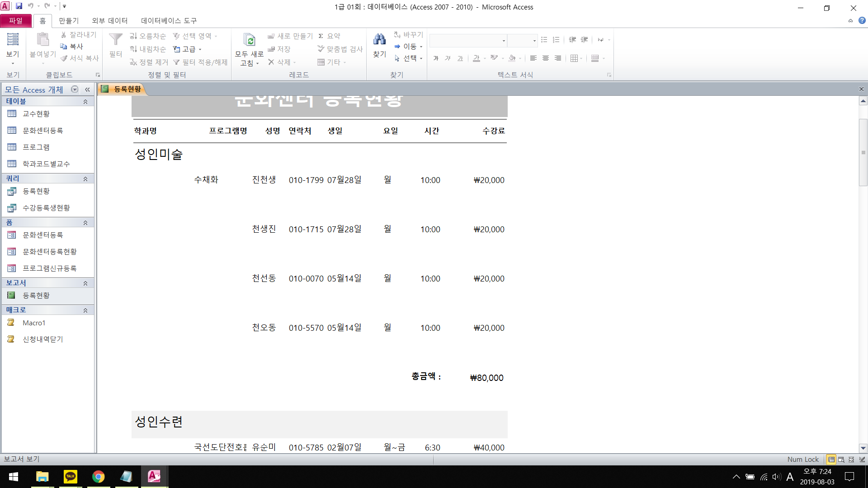The image size is (868, 488).
Task: Collapse the 쿼리 group header
Action: (x=85, y=179)
